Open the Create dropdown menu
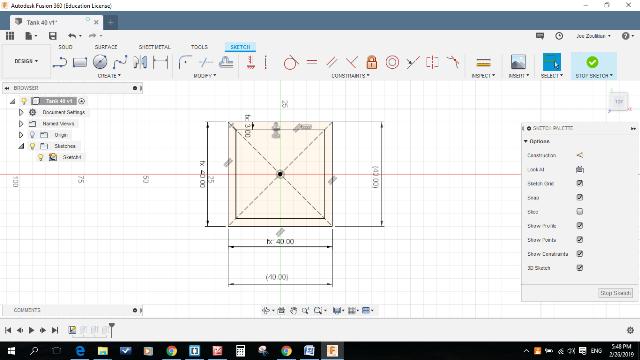 pyautogui.click(x=109, y=76)
